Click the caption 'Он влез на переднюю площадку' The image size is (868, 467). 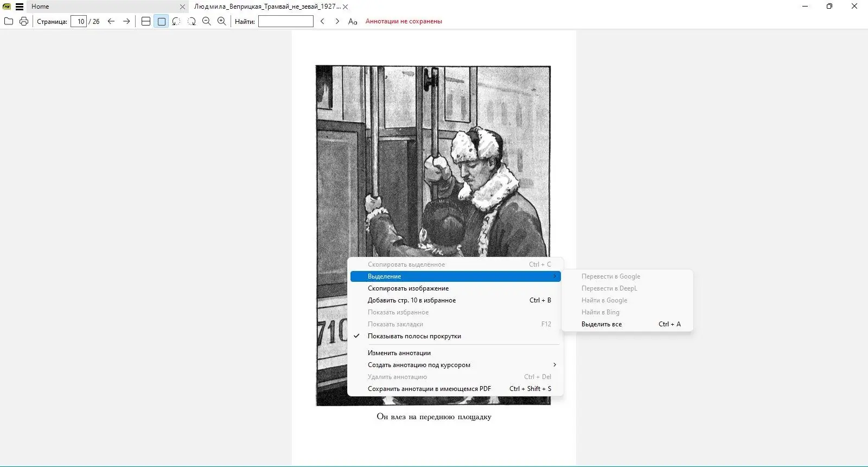coord(434,417)
